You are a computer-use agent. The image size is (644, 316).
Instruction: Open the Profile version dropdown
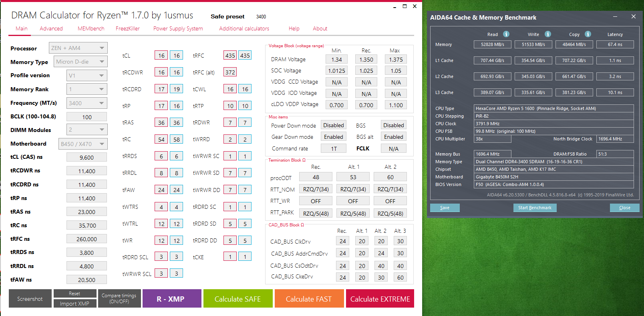pos(87,75)
